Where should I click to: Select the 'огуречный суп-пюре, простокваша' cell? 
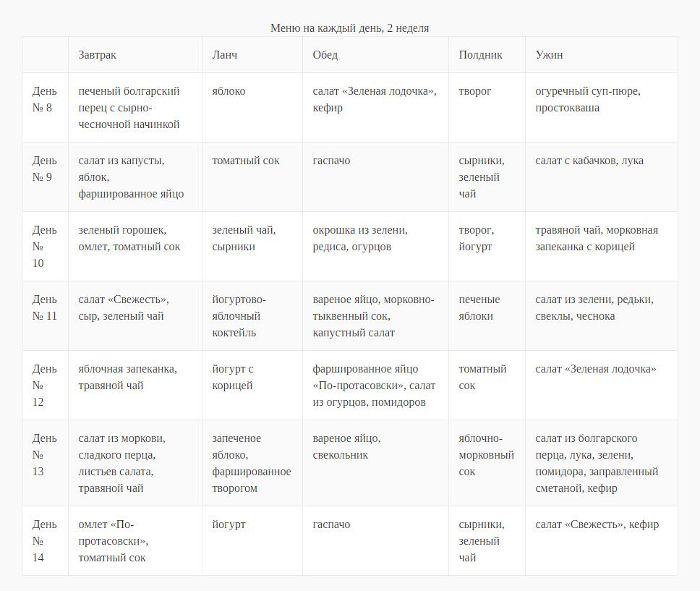(602, 108)
